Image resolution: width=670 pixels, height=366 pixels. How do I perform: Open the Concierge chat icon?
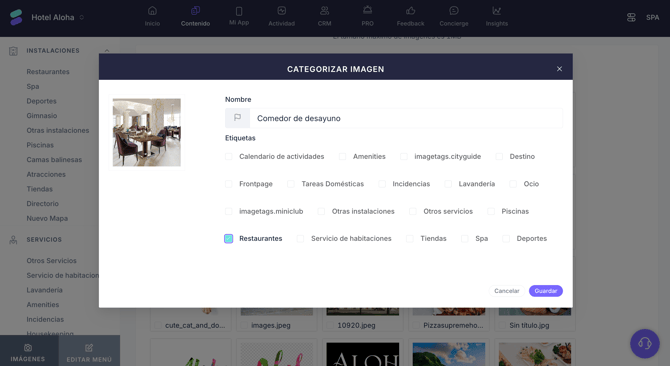(454, 11)
